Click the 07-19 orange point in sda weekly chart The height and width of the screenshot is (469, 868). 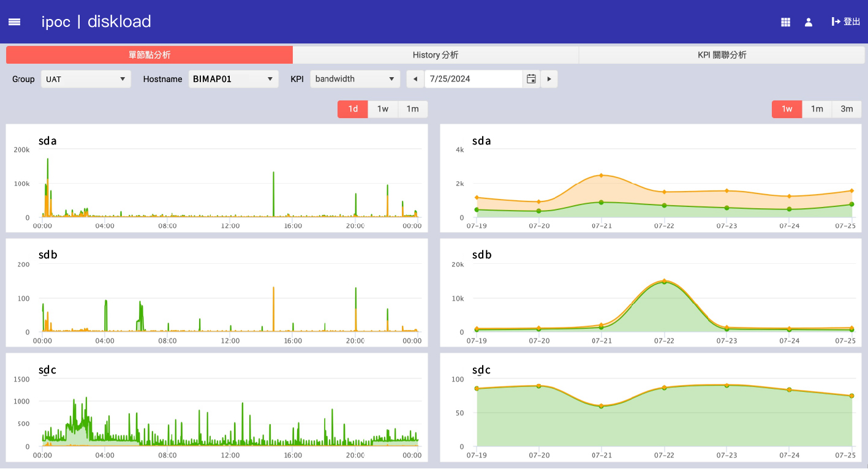477,198
